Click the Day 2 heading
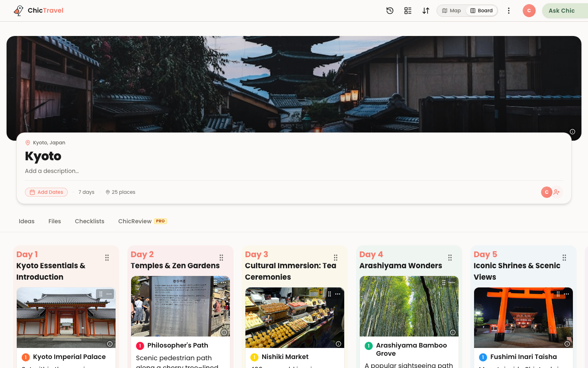 (142, 254)
